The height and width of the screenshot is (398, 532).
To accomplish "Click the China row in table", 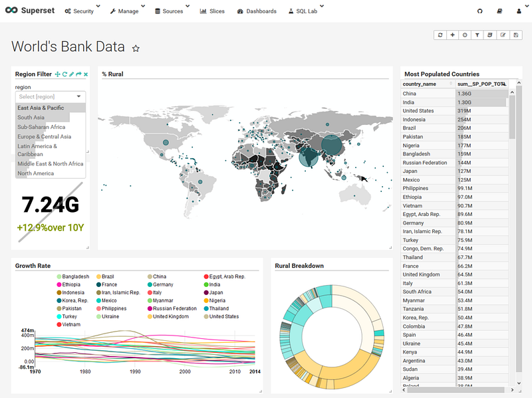I will [x=455, y=94].
